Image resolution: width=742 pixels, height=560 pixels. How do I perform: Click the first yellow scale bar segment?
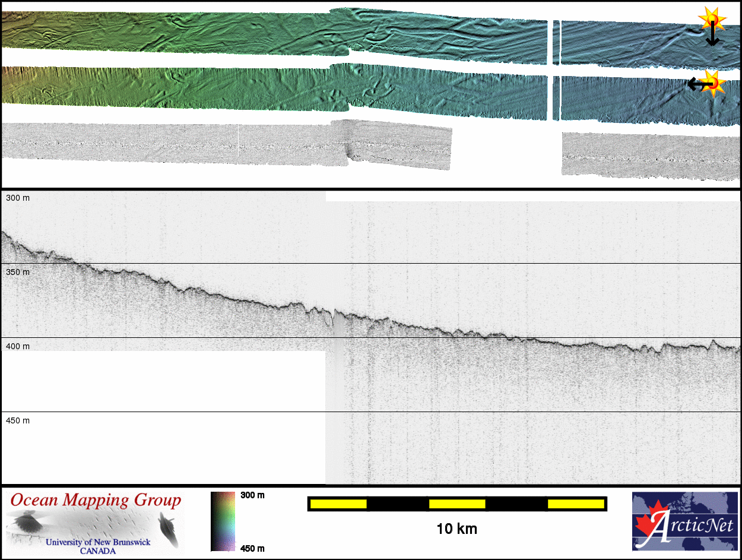coord(338,504)
